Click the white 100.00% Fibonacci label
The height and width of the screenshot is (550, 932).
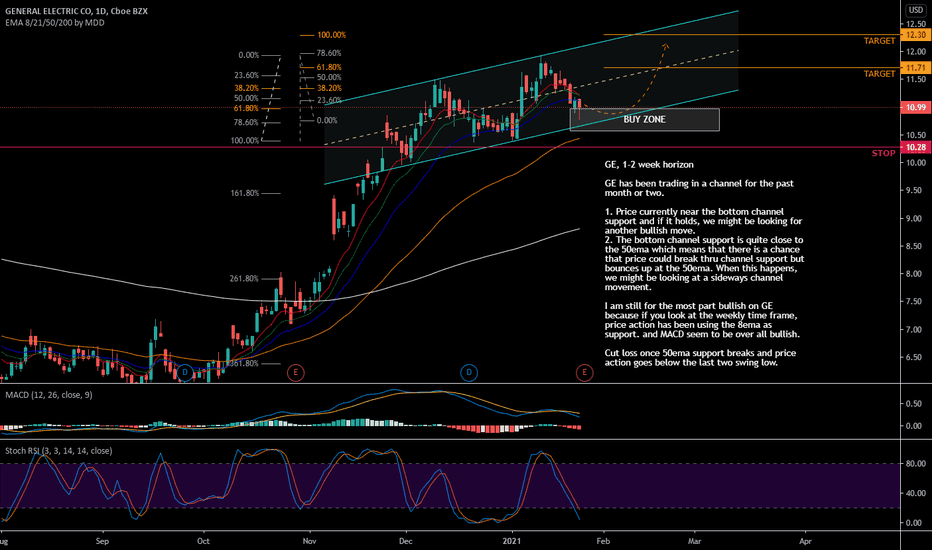coord(245,141)
